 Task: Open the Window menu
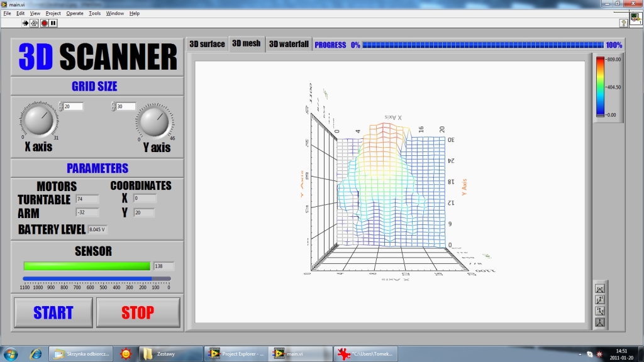(x=115, y=13)
